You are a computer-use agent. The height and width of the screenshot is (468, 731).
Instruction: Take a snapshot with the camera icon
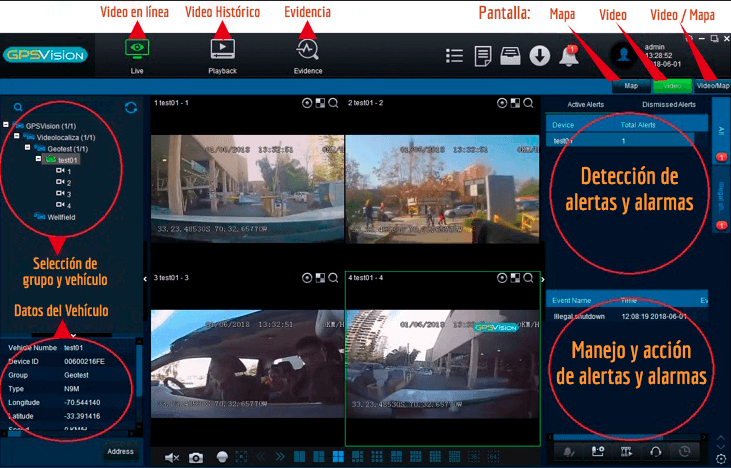click(196, 458)
